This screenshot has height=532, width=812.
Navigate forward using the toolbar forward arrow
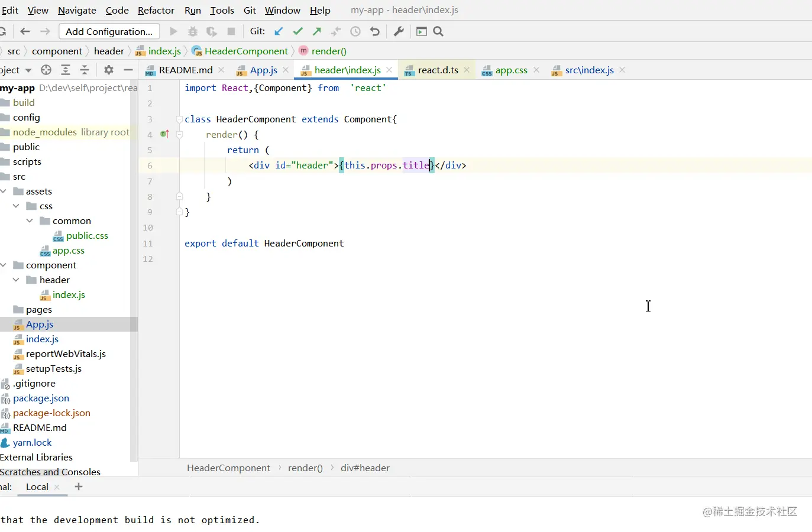[x=45, y=31]
